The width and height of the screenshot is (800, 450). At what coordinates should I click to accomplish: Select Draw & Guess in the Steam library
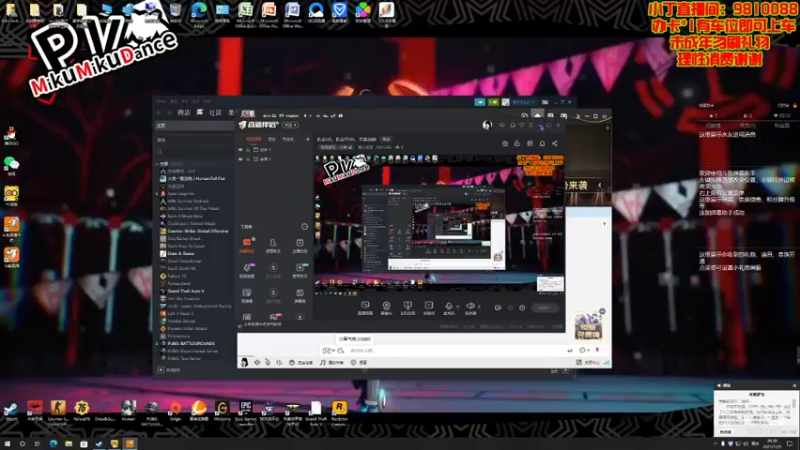pos(177,254)
